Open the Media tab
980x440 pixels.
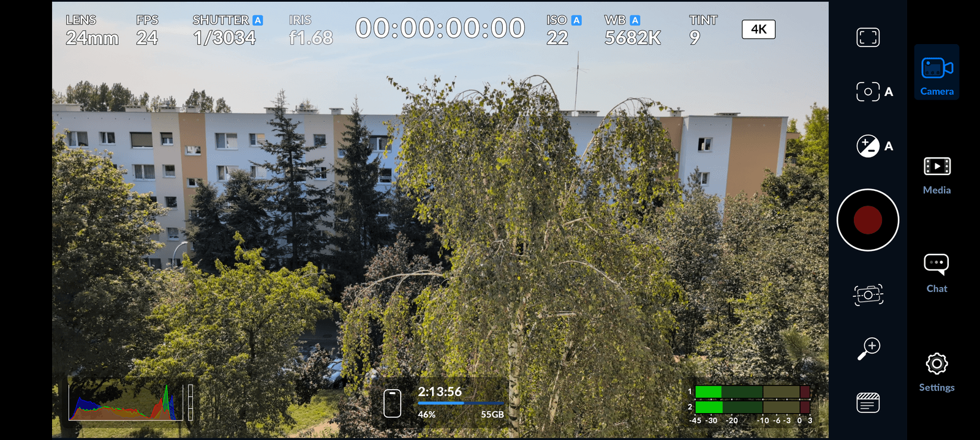coord(937,176)
